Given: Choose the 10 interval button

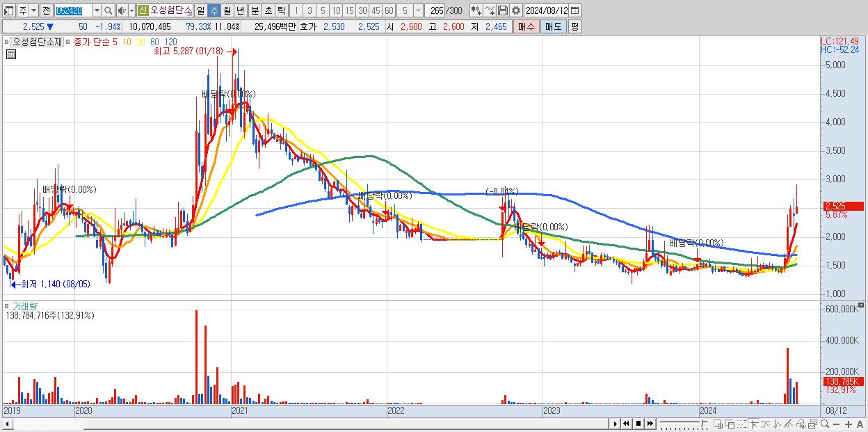Looking at the screenshot, I should coord(336,10).
